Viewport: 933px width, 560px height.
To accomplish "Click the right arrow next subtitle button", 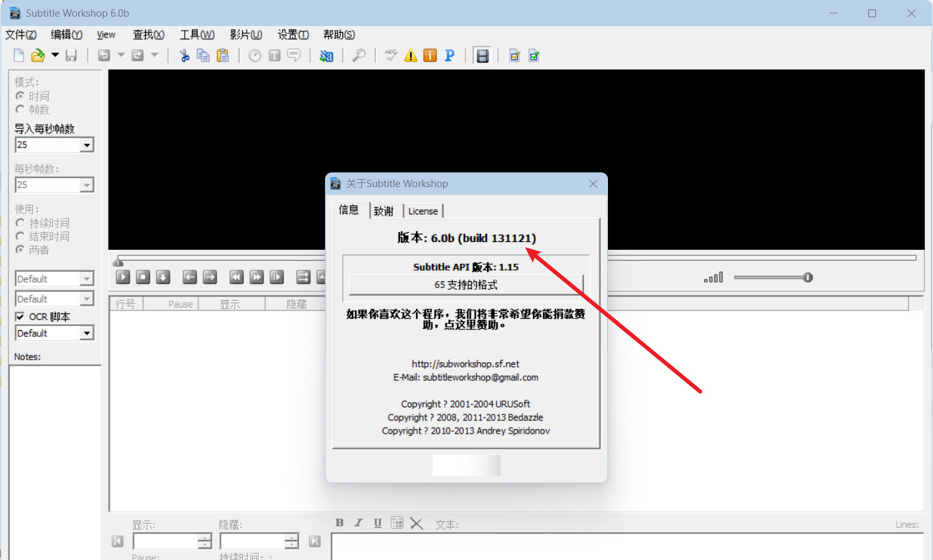I will tap(210, 277).
